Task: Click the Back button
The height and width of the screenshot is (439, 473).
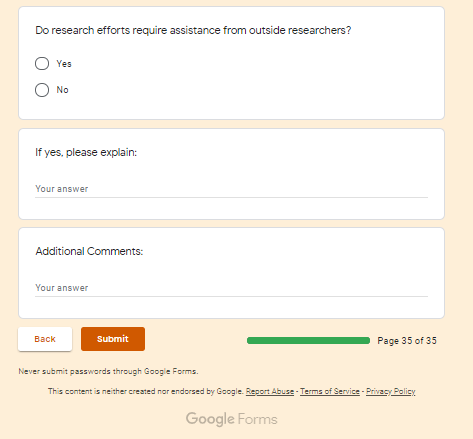Action: pos(45,339)
